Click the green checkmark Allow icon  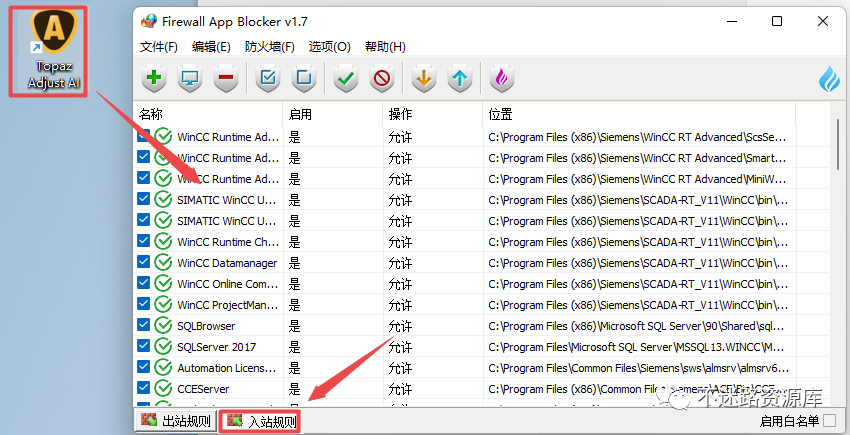coord(346,79)
